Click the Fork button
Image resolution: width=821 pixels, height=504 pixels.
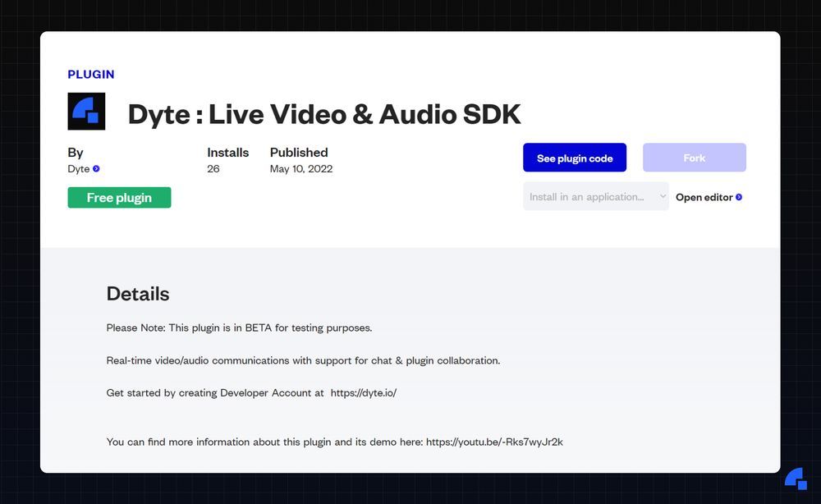[x=695, y=158]
